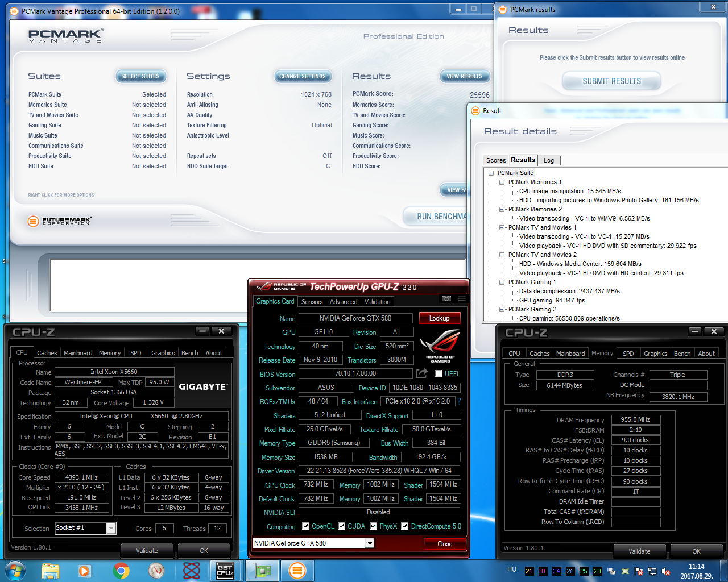Open the Socket #1 selection dropdown in CPU-Z

(x=111, y=528)
